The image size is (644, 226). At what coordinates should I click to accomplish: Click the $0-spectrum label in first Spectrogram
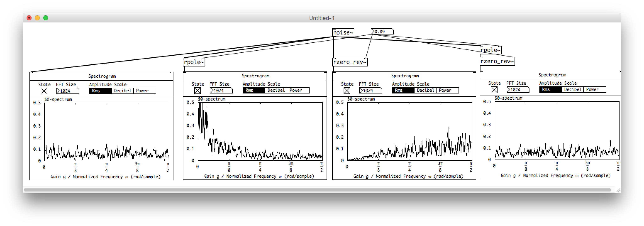pos(58,100)
